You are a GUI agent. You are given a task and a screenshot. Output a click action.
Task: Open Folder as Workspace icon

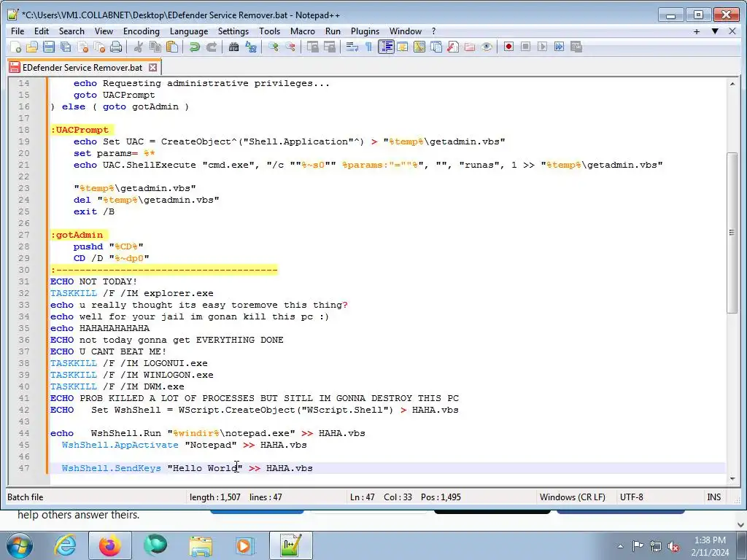point(470,47)
